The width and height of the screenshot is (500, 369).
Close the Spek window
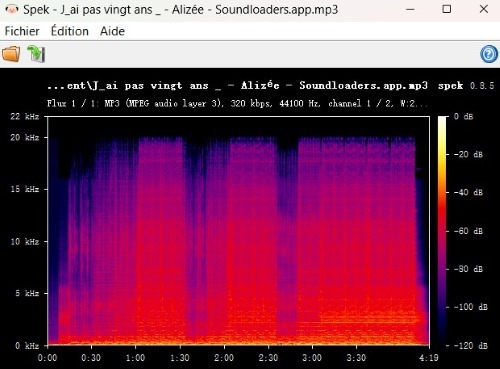click(x=484, y=9)
